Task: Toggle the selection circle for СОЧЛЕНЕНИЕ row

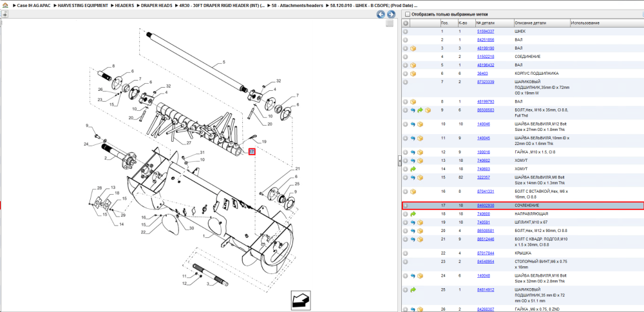Action: [x=405, y=206]
